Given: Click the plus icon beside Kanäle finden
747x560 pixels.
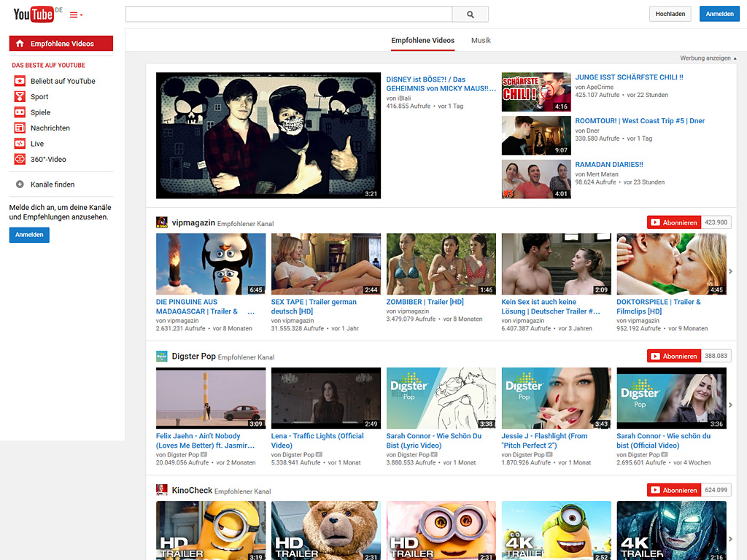Looking at the screenshot, I should pos(20,184).
